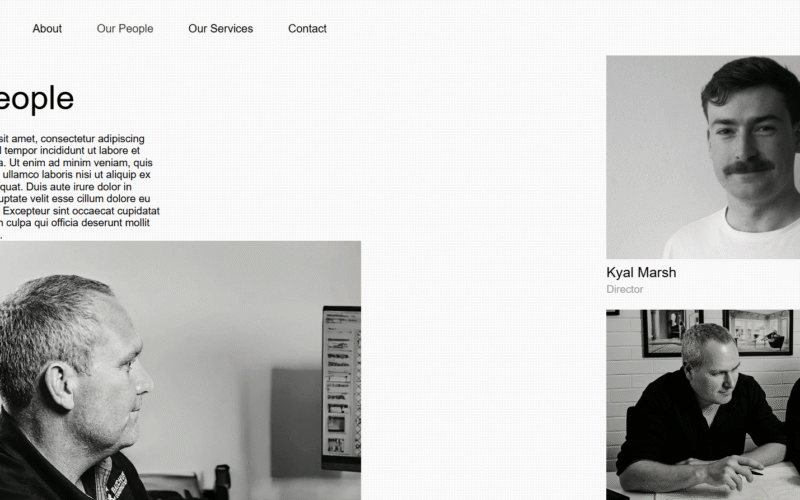Click the large photo of man at computer
800x500 pixels.
click(180, 370)
